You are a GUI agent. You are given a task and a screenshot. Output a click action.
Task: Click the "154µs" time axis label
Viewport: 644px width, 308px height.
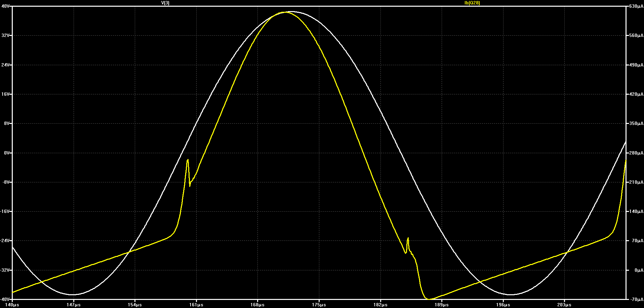[135, 305]
